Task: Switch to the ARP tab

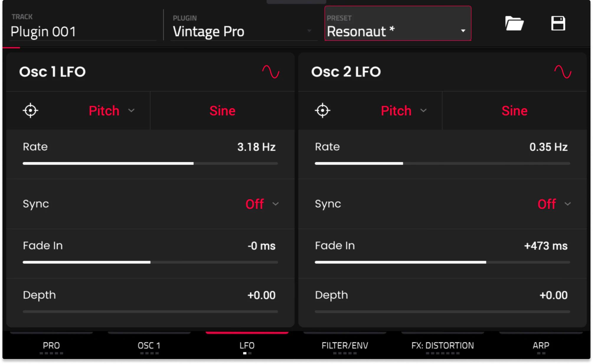Action: point(541,345)
